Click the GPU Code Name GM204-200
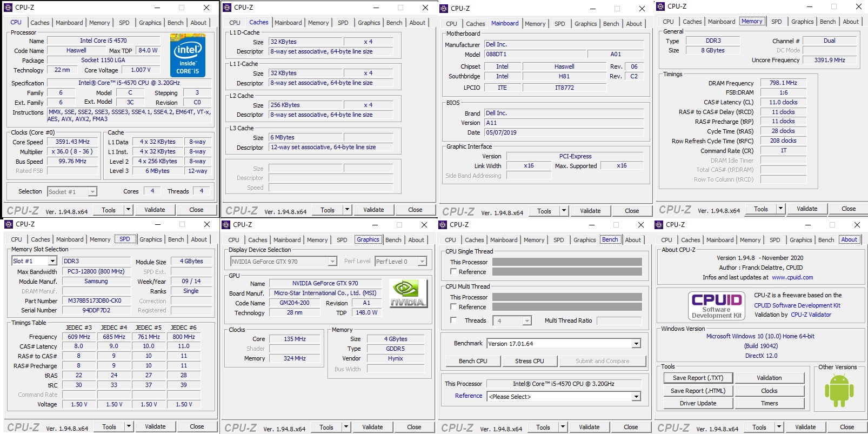The height and width of the screenshot is (434, 868). (x=295, y=303)
